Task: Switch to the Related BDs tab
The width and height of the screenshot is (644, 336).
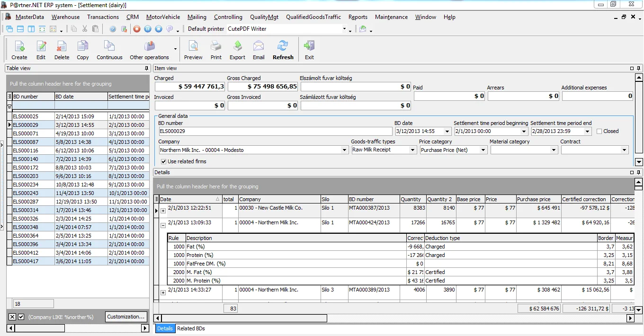Action: pos(191,328)
